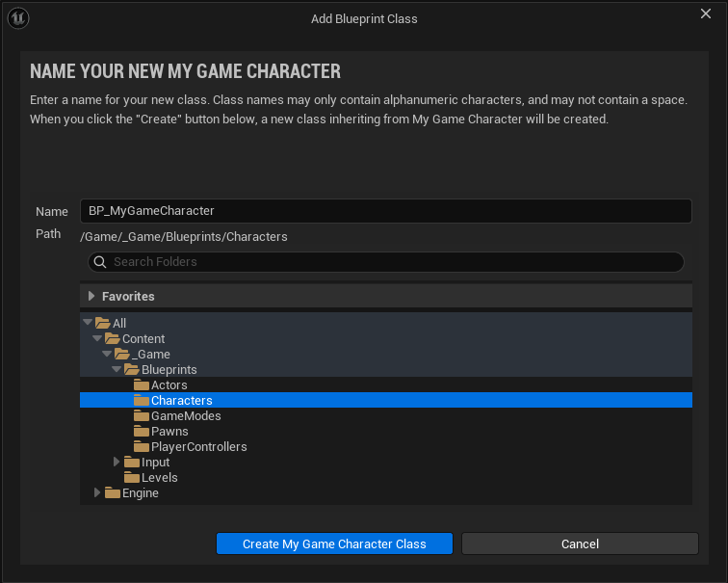Click the Engine folder icon
The height and width of the screenshot is (583, 728).
click(112, 493)
